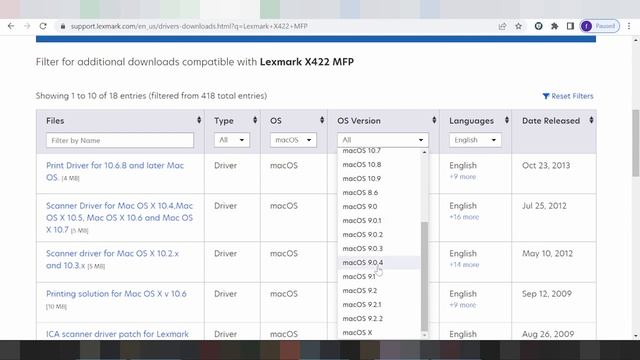640x360 pixels.
Task: Open ICA scanner driver patch link
Action: pos(118,334)
